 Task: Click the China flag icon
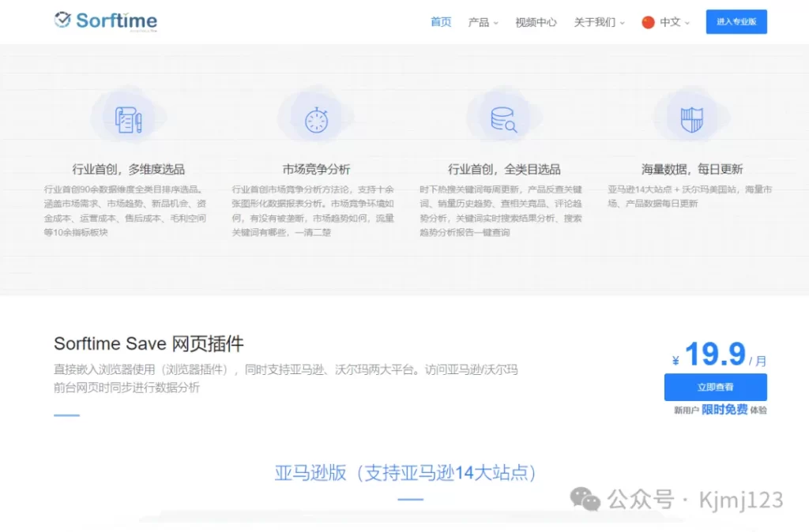point(648,22)
